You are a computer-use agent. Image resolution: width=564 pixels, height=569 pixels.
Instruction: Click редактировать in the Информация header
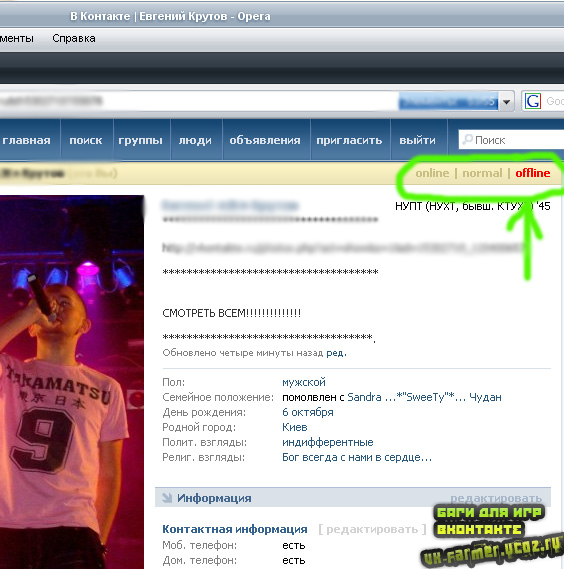click(x=496, y=498)
